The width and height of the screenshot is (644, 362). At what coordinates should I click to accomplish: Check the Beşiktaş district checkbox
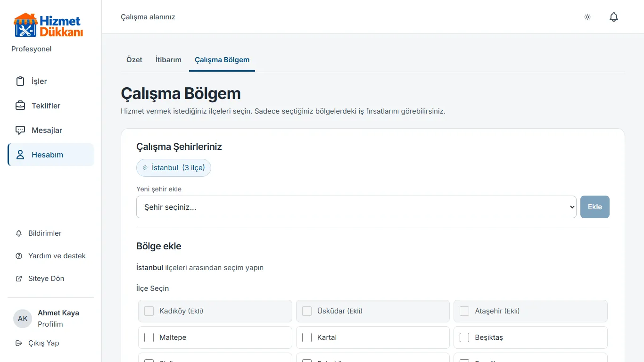point(464,337)
